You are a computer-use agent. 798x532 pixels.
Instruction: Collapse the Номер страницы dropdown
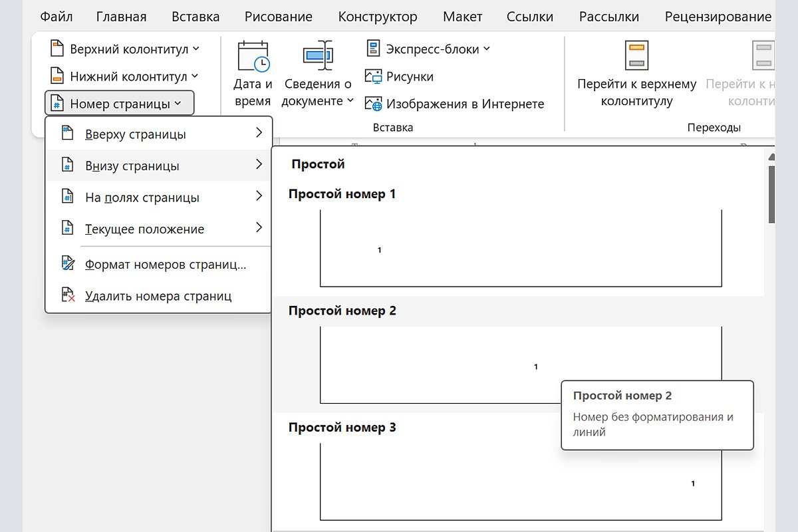coord(120,104)
